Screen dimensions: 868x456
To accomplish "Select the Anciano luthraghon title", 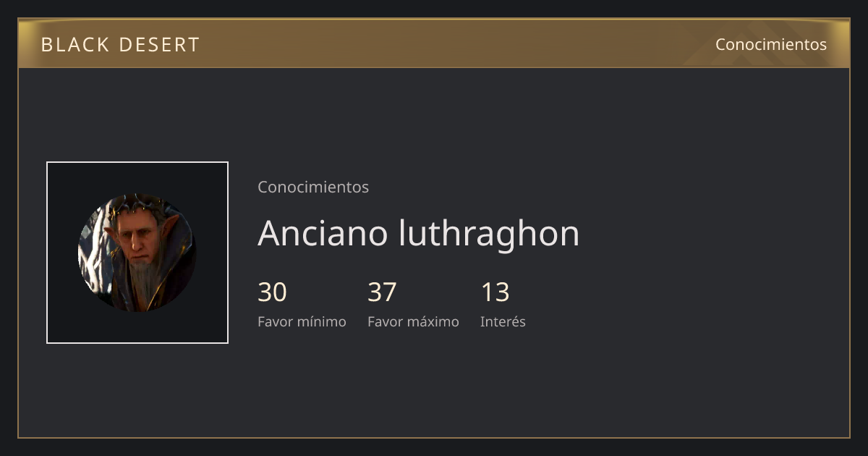I will click(x=419, y=234).
